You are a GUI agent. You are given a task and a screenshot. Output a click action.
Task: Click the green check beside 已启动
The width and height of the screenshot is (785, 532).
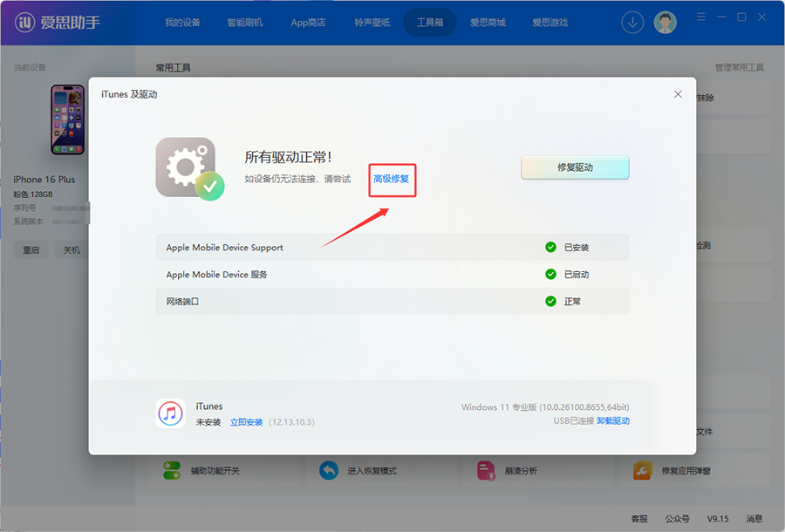point(550,274)
